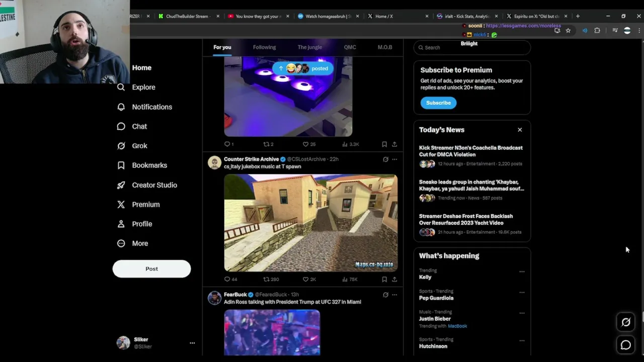
Task: Open options for Justin Bieber trend
Action: [x=522, y=313]
